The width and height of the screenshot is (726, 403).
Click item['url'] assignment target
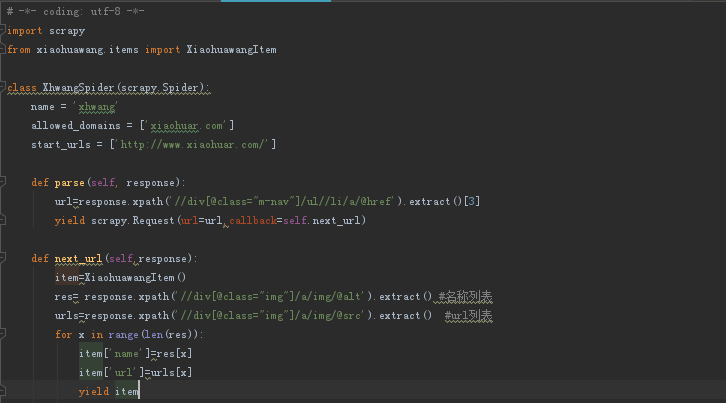112,372
